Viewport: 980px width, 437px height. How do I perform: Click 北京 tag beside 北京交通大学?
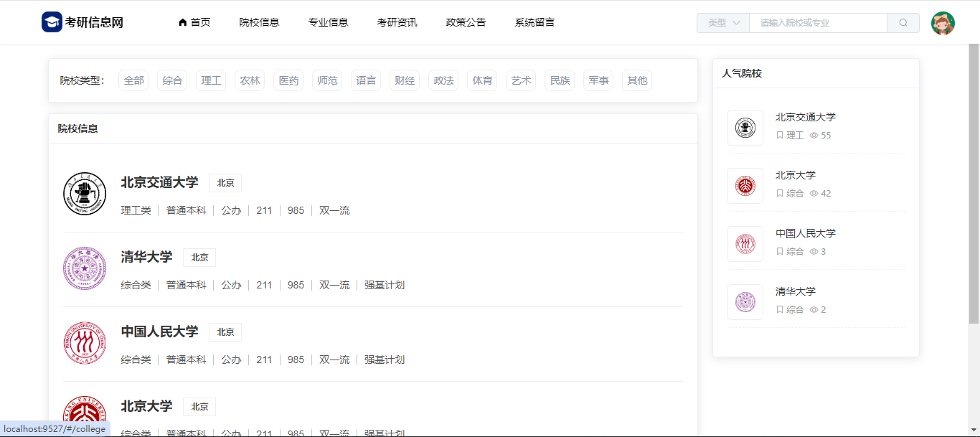(x=225, y=183)
